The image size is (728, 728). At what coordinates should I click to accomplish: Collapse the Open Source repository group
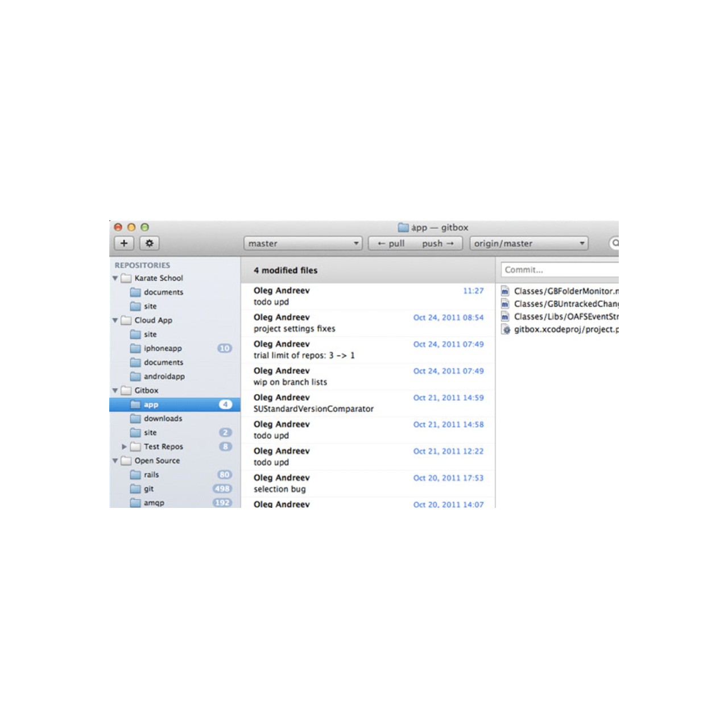pyautogui.click(x=115, y=461)
